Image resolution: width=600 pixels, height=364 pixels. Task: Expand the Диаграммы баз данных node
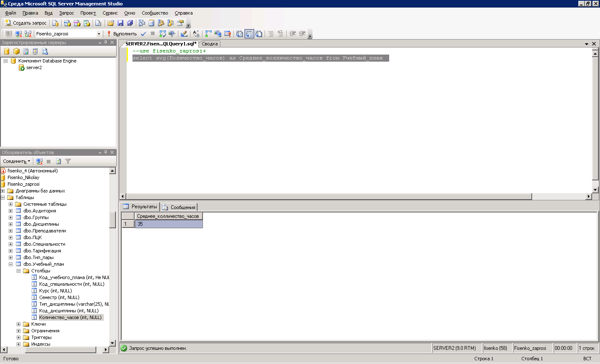[x=2, y=191]
